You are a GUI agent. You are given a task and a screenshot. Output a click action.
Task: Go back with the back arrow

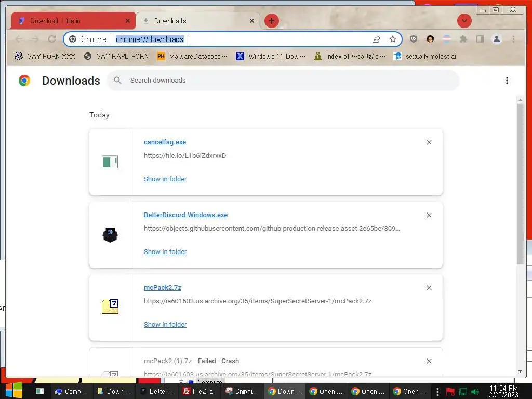pos(19,39)
